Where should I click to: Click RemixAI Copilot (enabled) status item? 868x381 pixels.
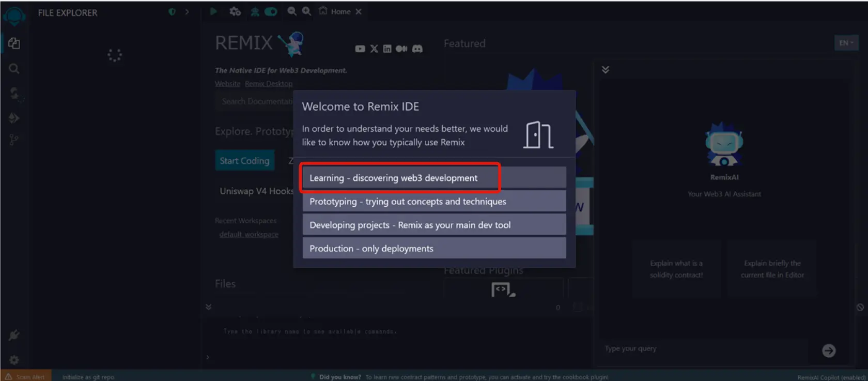tap(831, 377)
